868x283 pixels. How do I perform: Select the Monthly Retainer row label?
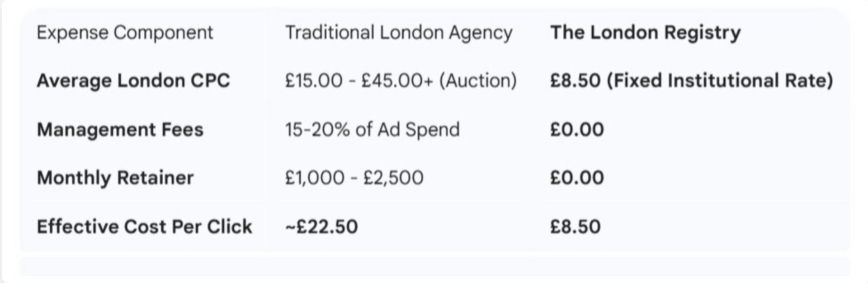(x=115, y=178)
